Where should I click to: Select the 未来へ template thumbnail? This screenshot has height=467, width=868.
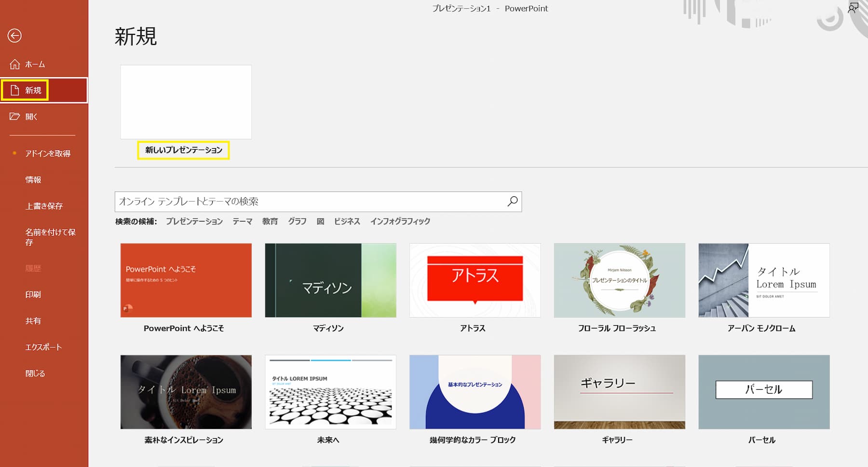(x=331, y=392)
